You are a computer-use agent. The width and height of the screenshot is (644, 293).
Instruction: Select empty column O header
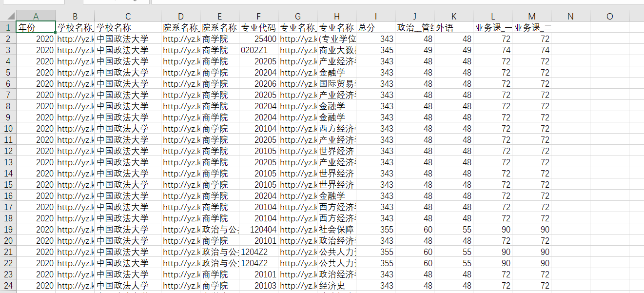point(610,16)
